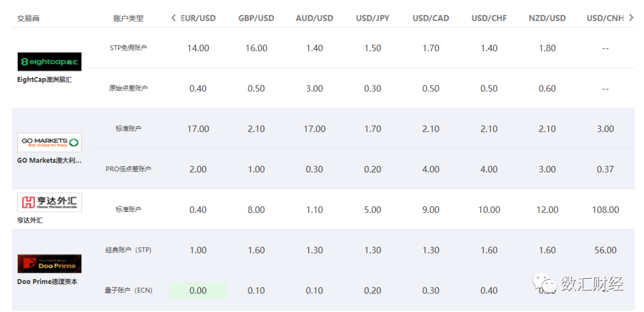The width and height of the screenshot is (644, 312).
Task: Select the EUR/USD column header
Action: 199,18
